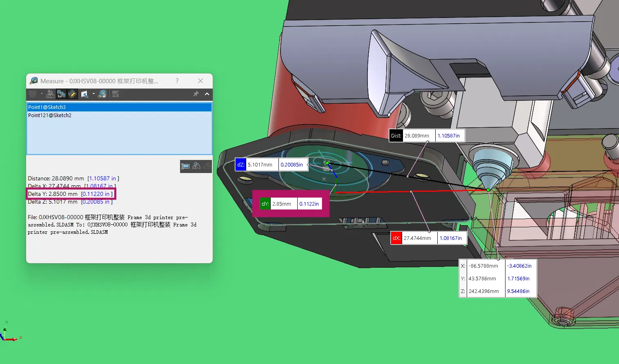Click the 1.10587in Dist callout value
The image size is (619, 364).
pyautogui.click(x=449, y=136)
